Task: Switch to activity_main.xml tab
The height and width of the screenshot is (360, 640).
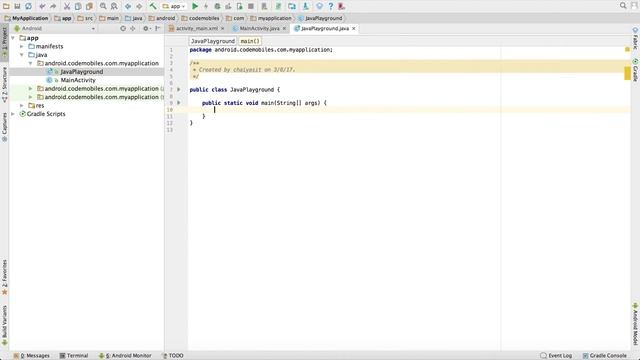Action: pyautogui.click(x=197, y=29)
